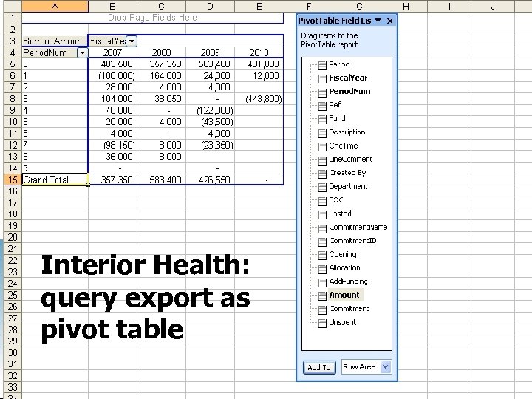Select the PeriodNum field icon

322,92
